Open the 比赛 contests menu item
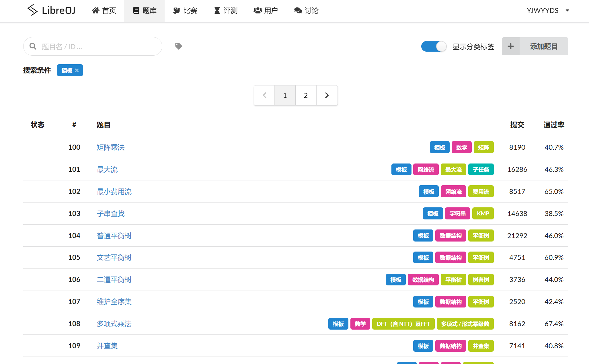 (185, 11)
